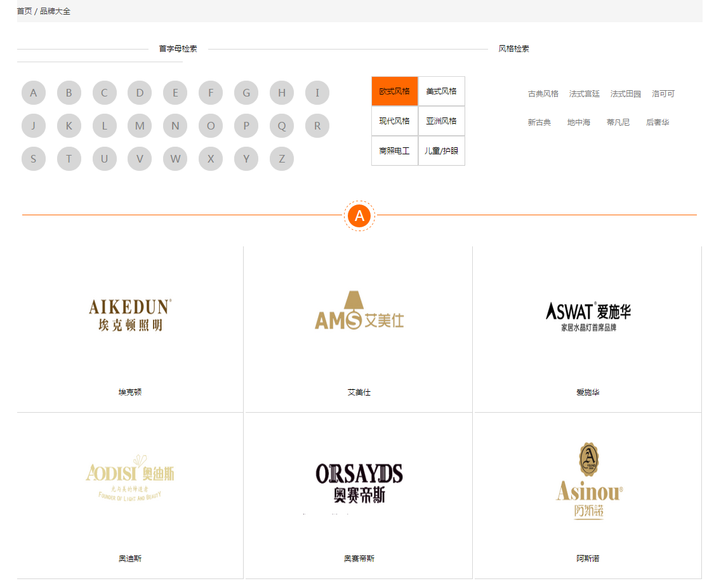Open the 法式宫廷 style link
This screenshot has width=714, height=588.
click(585, 94)
